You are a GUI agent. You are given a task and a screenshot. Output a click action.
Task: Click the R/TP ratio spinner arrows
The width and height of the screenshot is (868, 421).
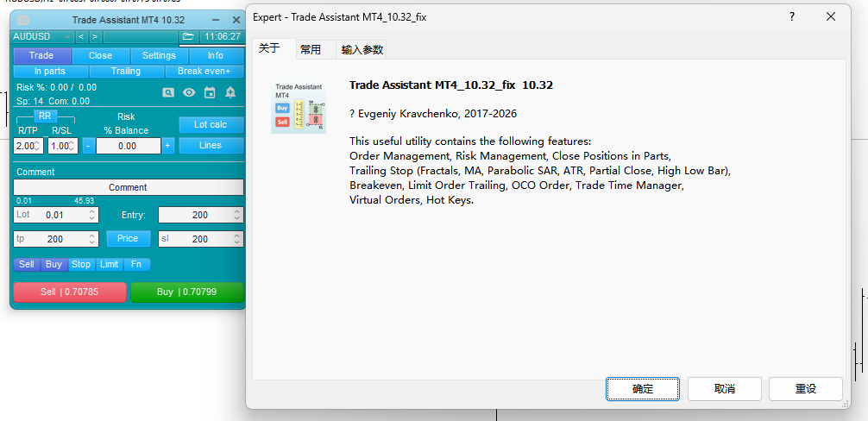[38, 147]
